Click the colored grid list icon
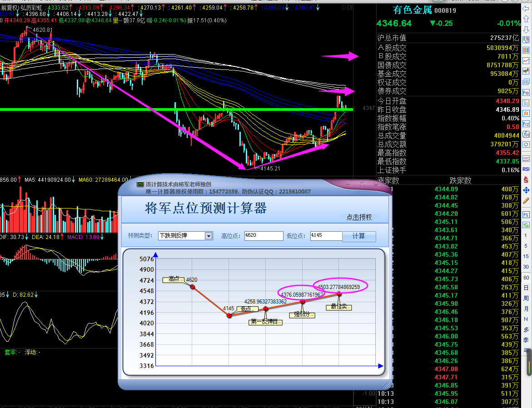This screenshot has width=532, height=408. 526,50
